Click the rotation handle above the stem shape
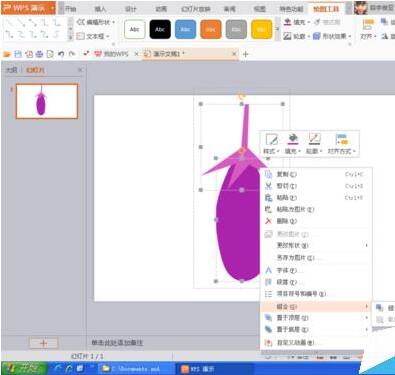 click(242, 97)
